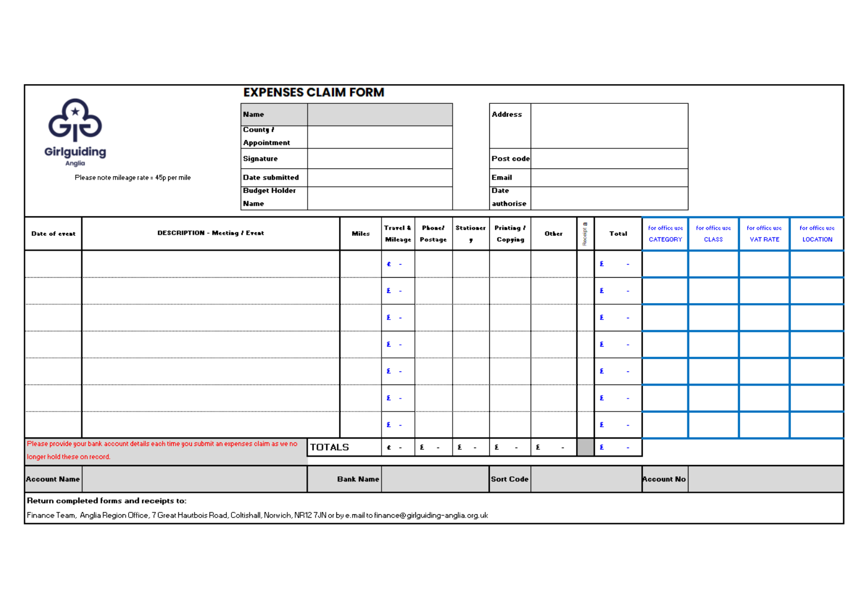The height and width of the screenshot is (609, 868).
Task: Click the Budget Holder Name field
Action: (x=380, y=198)
